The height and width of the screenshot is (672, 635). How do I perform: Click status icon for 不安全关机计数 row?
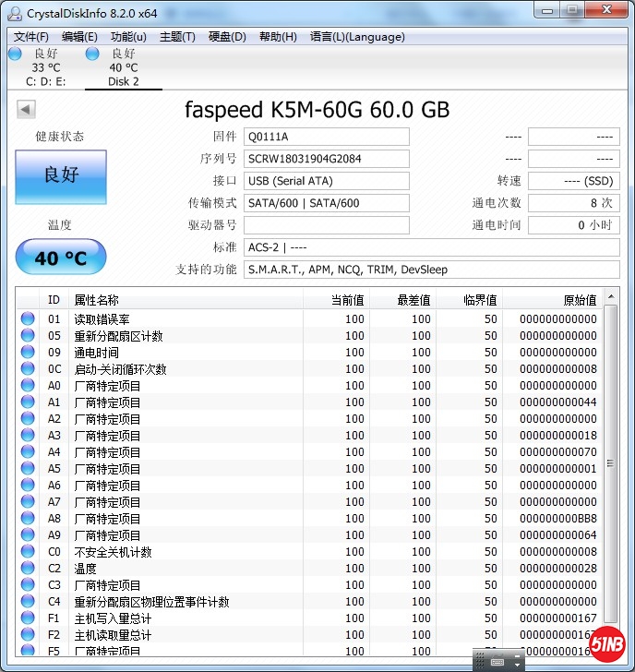click(x=28, y=552)
